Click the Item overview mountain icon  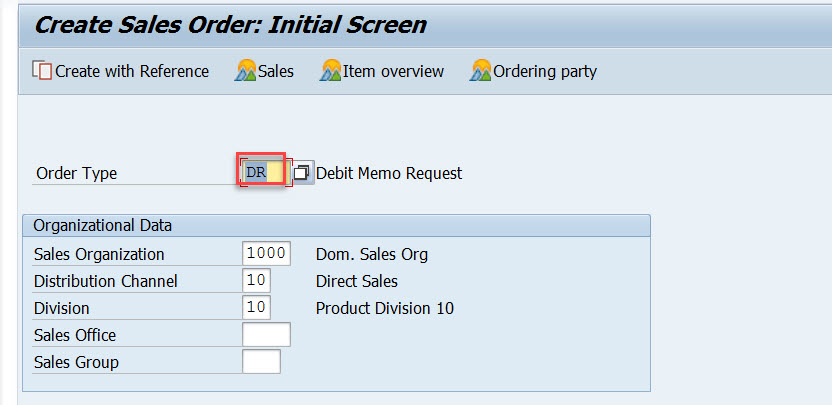click(x=332, y=71)
